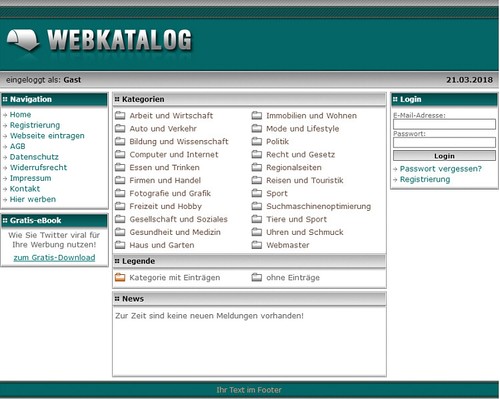Screen dimensions: 500x399
Task: Open Arbeit und Wirtschaft category link
Action: tap(171, 116)
